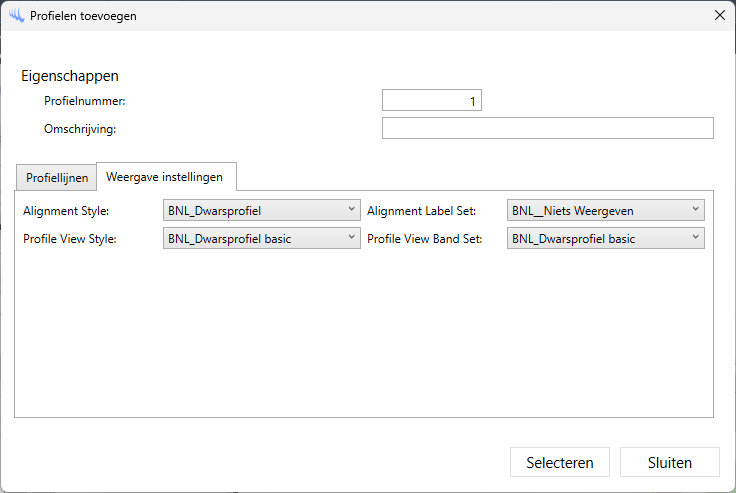Expand the Profile View Band Set dropdown

[x=605, y=239]
